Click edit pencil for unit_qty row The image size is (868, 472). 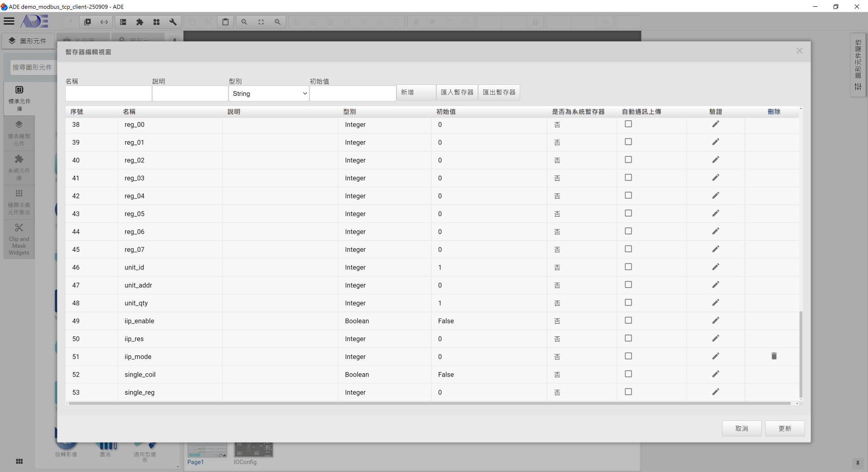(x=715, y=303)
